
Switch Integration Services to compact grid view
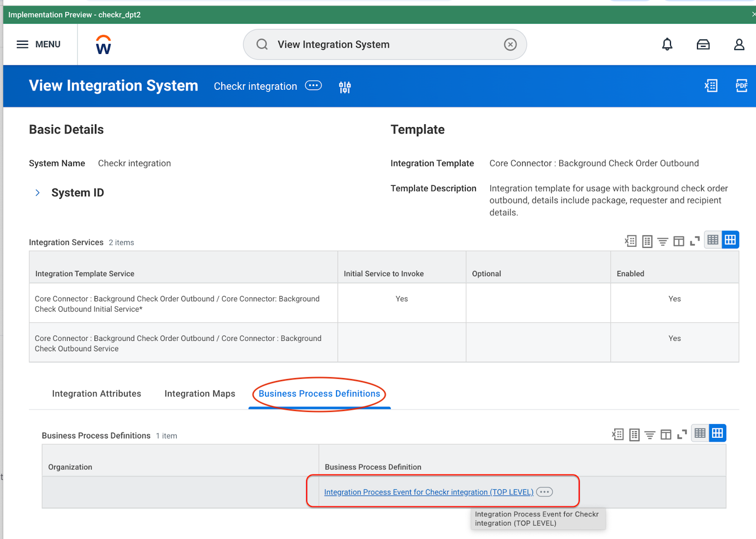click(713, 240)
